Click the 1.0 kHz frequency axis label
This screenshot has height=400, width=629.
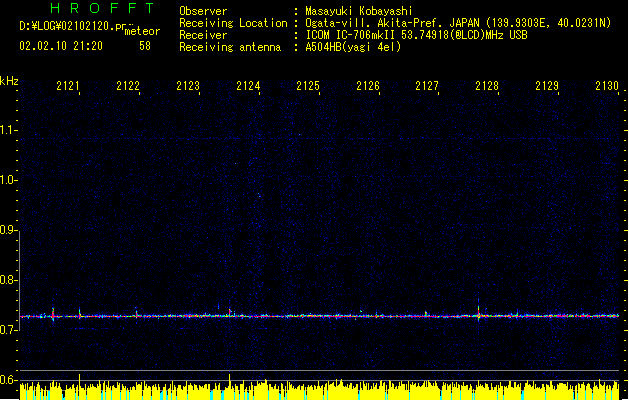pyautogui.click(x=8, y=180)
